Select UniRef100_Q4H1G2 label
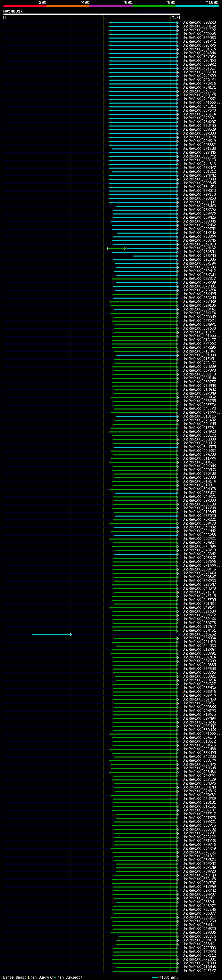Image resolution: width=222 pixels, height=980 pixels. point(199,248)
